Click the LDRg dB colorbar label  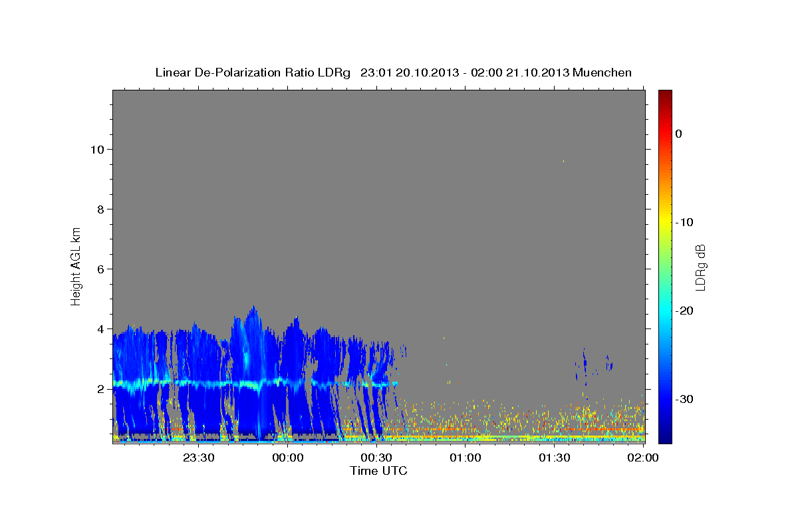[700, 267]
